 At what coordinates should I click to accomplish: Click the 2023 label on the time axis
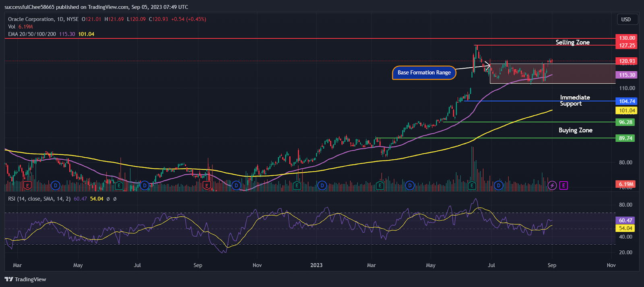(316, 265)
